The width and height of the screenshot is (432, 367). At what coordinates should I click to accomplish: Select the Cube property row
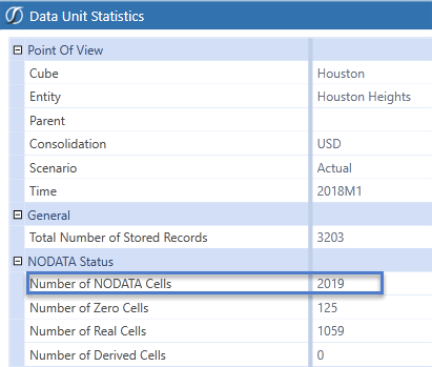point(228,73)
